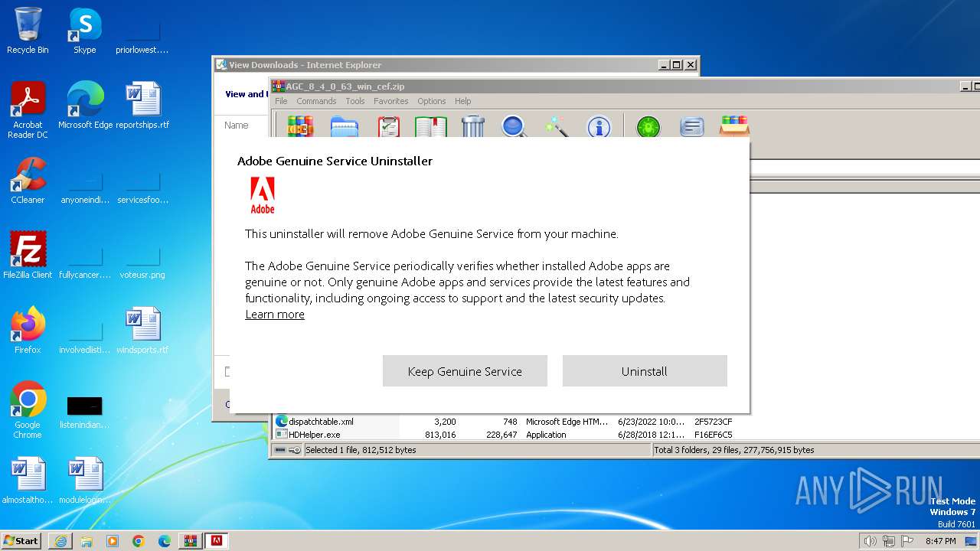Open Recycle Bin on desktop

click(x=28, y=31)
